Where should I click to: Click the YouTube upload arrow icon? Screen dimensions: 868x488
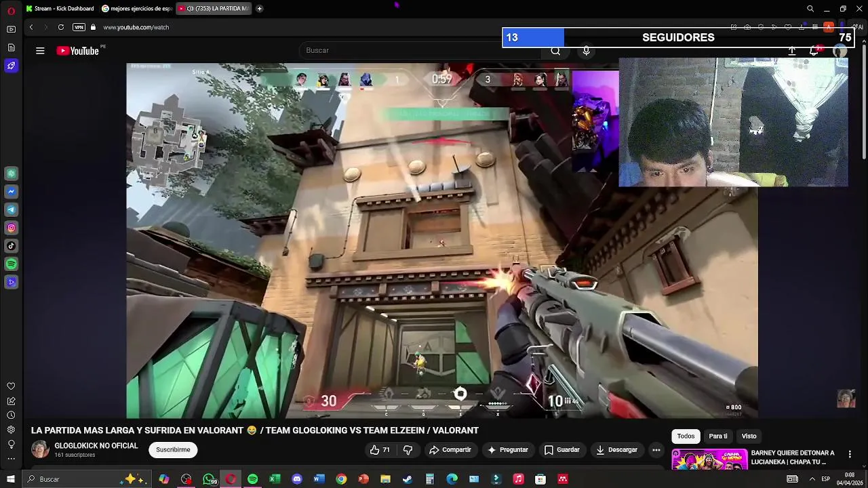tap(791, 51)
